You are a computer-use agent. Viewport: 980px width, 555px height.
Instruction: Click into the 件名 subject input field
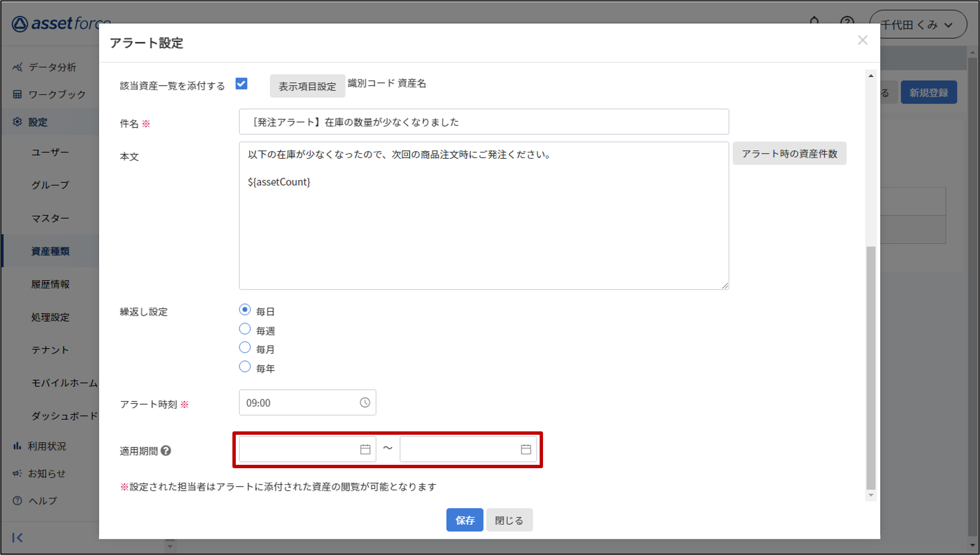click(x=483, y=122)
